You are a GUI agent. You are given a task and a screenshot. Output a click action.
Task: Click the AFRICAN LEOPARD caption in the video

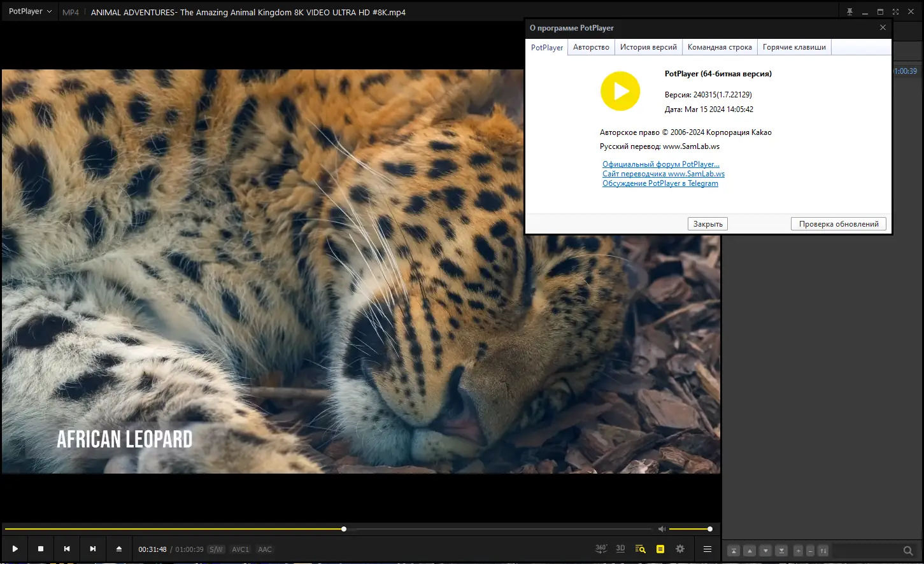coord(125,439)
